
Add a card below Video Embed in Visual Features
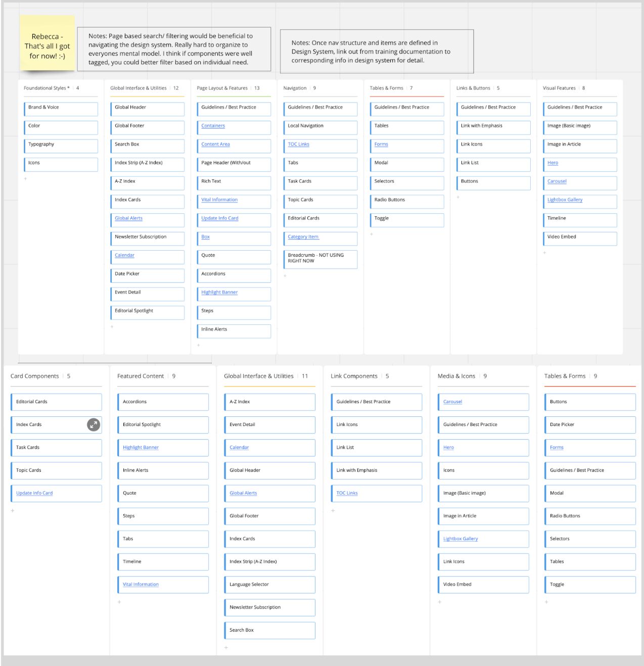click(544, 253)
